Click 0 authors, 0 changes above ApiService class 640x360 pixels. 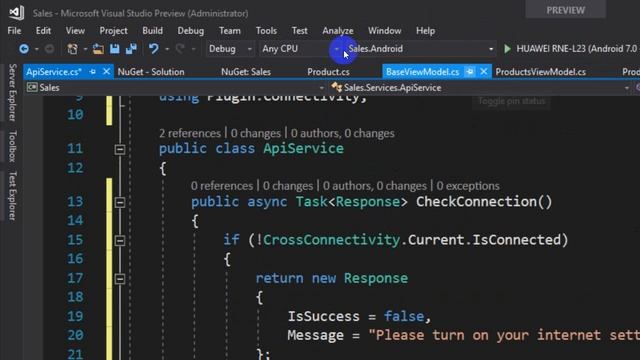click(342, 133)
